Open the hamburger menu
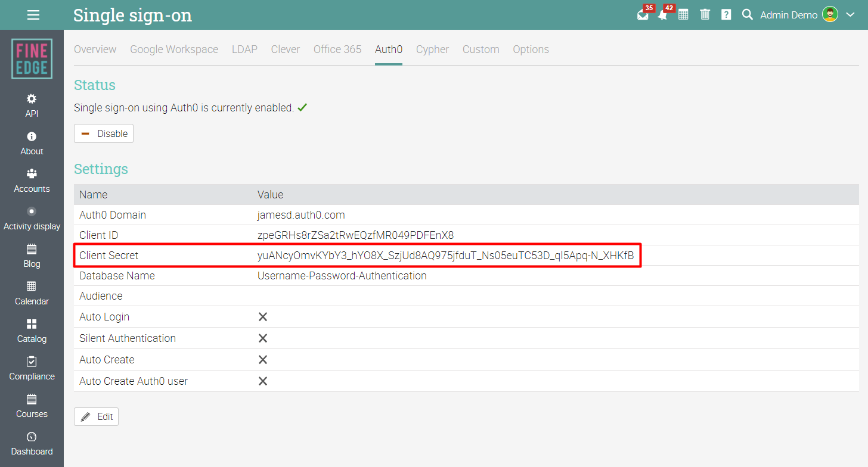This screenshot has height=467, width=868. [x=33, y=15]
